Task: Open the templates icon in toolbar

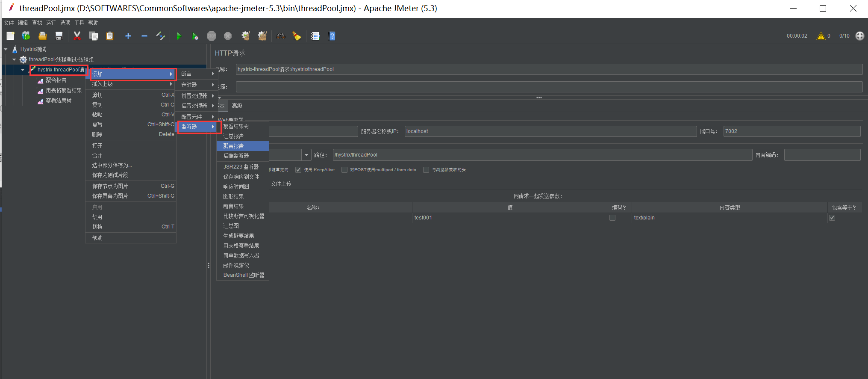Action: tap(26, 36)
